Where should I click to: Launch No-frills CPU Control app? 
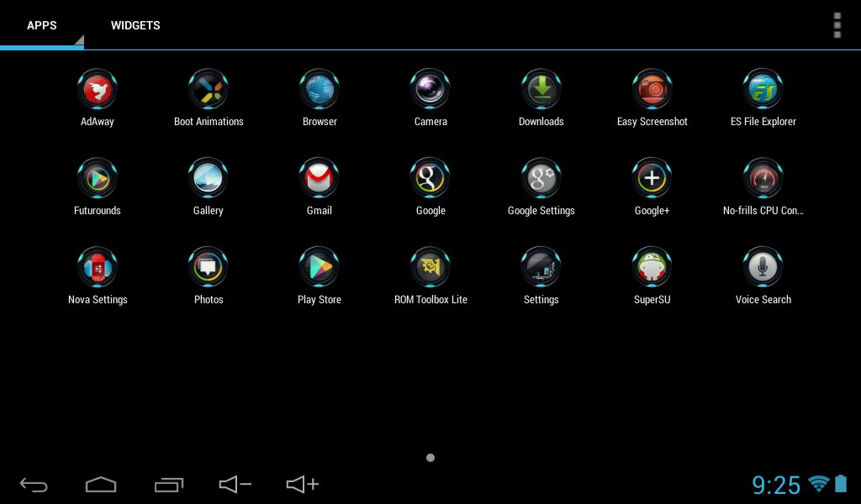pos(763,179)
